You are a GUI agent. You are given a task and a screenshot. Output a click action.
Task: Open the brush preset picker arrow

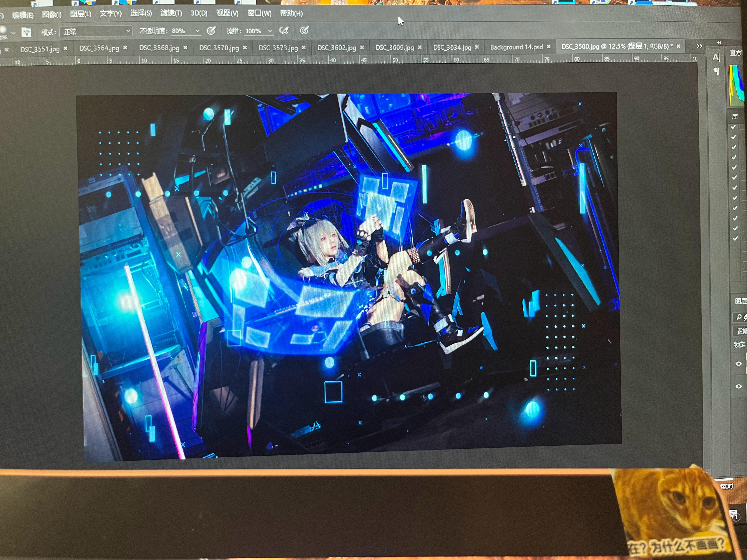coord(13,33)
